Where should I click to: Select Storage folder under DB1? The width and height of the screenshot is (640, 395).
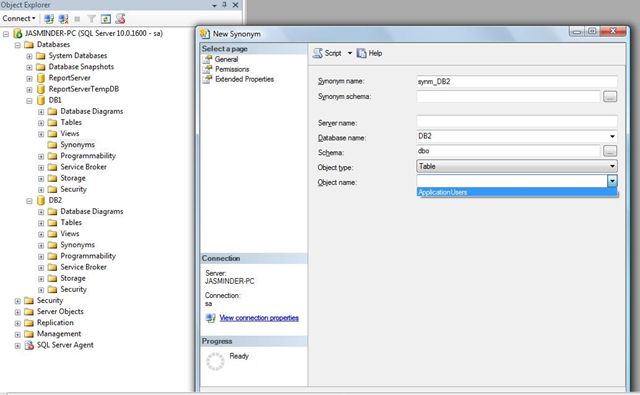[x=73, y=178]
